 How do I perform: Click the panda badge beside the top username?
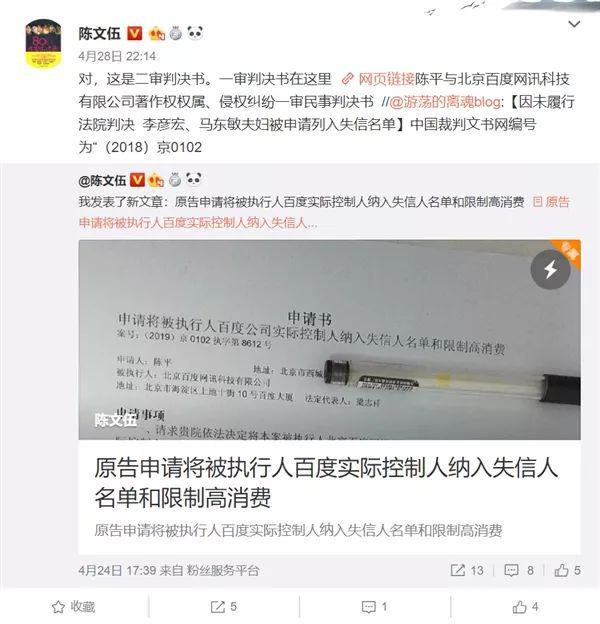point(195,33)
